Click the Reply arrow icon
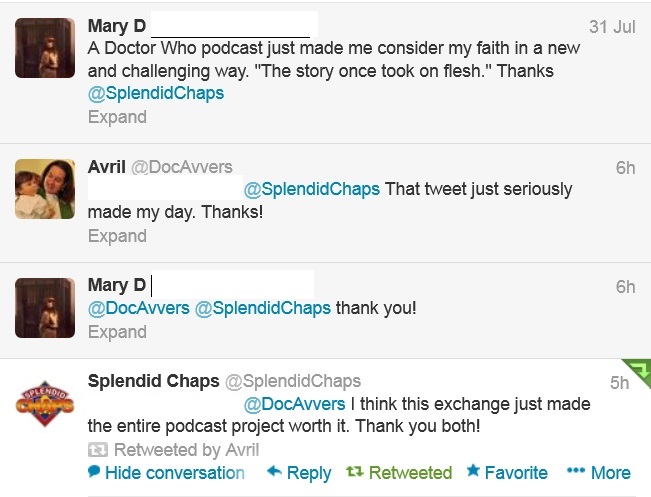The image size is (651, 497). pyautogui.click(x=274, y=472)
